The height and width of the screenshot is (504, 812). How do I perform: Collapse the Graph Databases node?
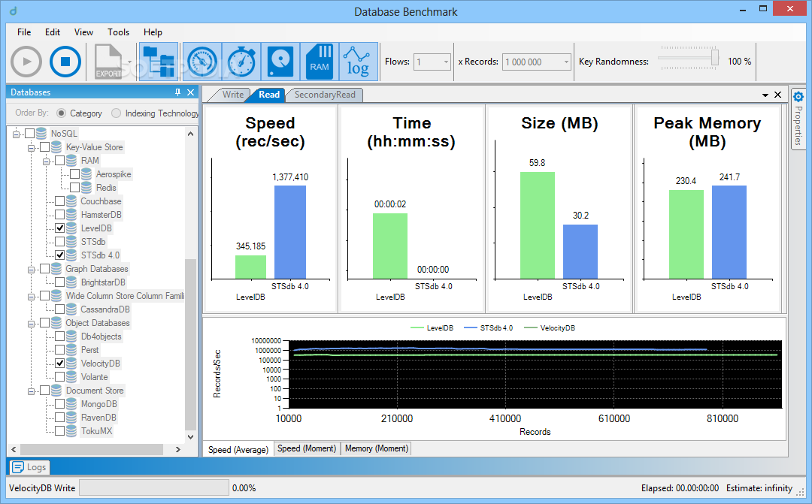tap(31, 269)
